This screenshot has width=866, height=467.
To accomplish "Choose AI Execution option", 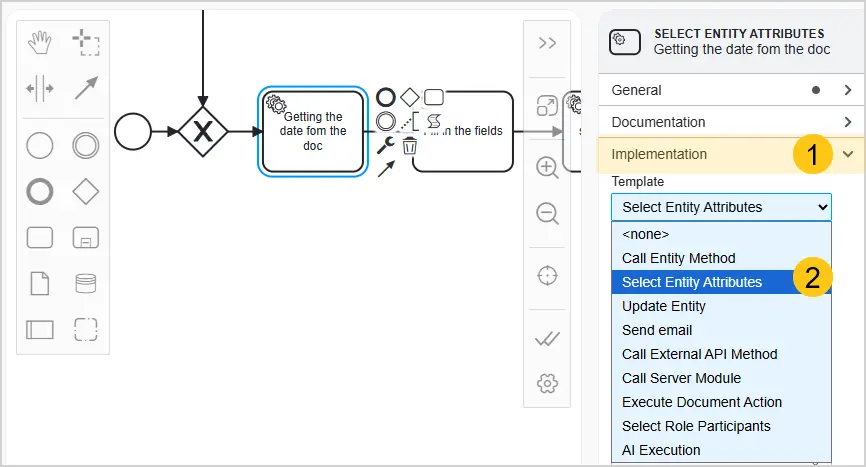I will click(721, 450).
